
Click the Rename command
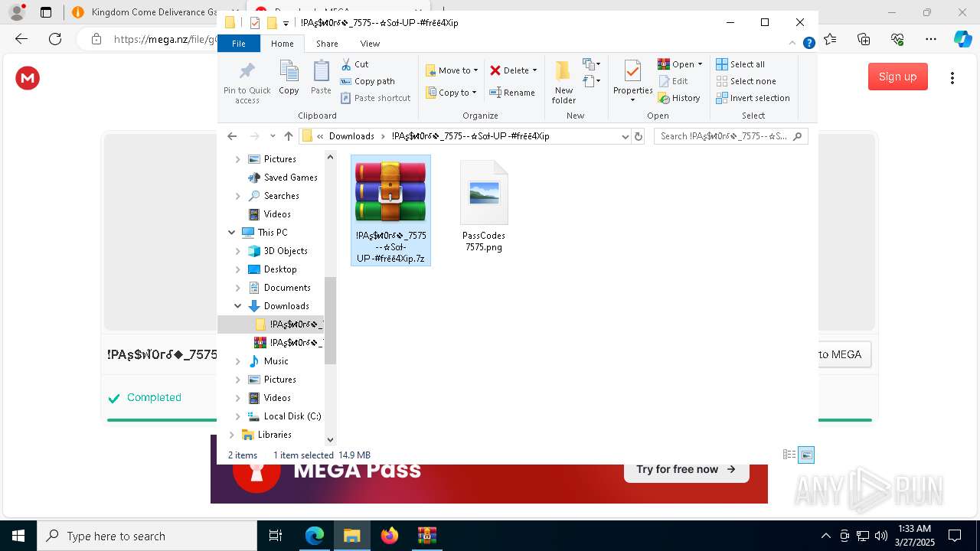[x=512, y=93]
